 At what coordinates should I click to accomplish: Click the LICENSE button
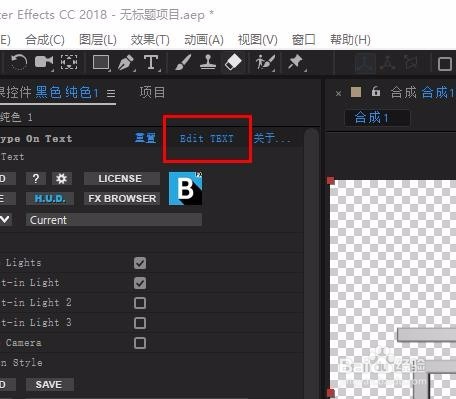click(x=122, y=179)
